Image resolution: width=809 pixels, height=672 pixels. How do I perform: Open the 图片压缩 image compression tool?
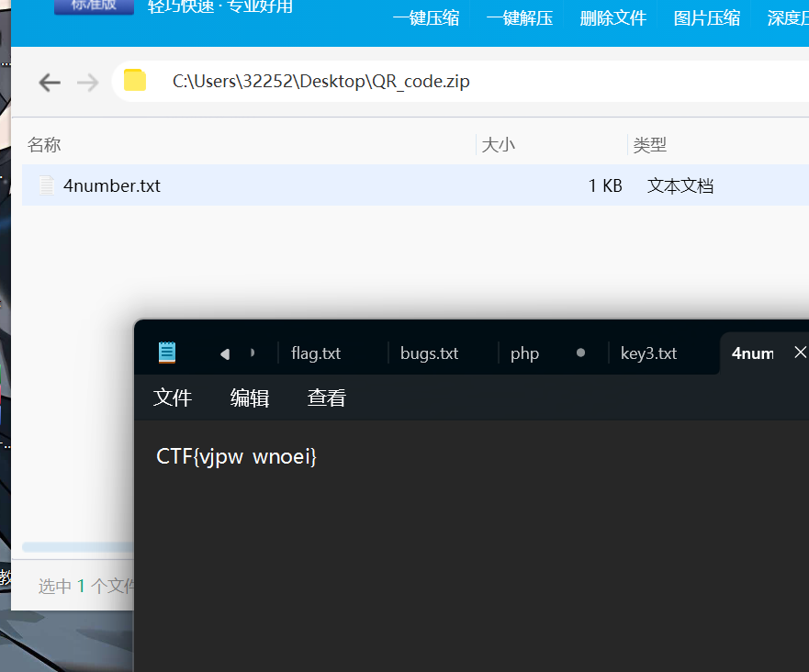(706, 17)
